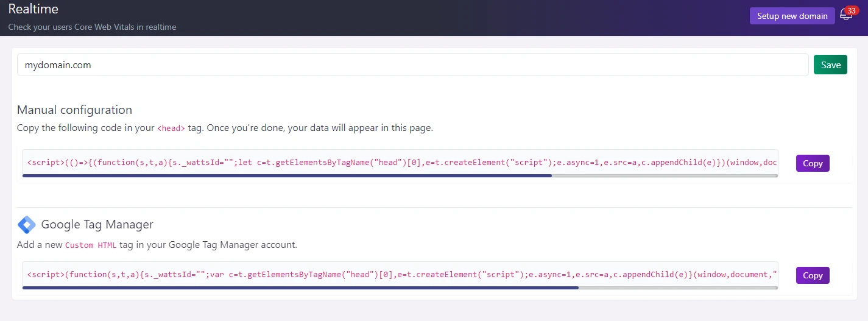Click the Realtime page title

pos(33,9)
